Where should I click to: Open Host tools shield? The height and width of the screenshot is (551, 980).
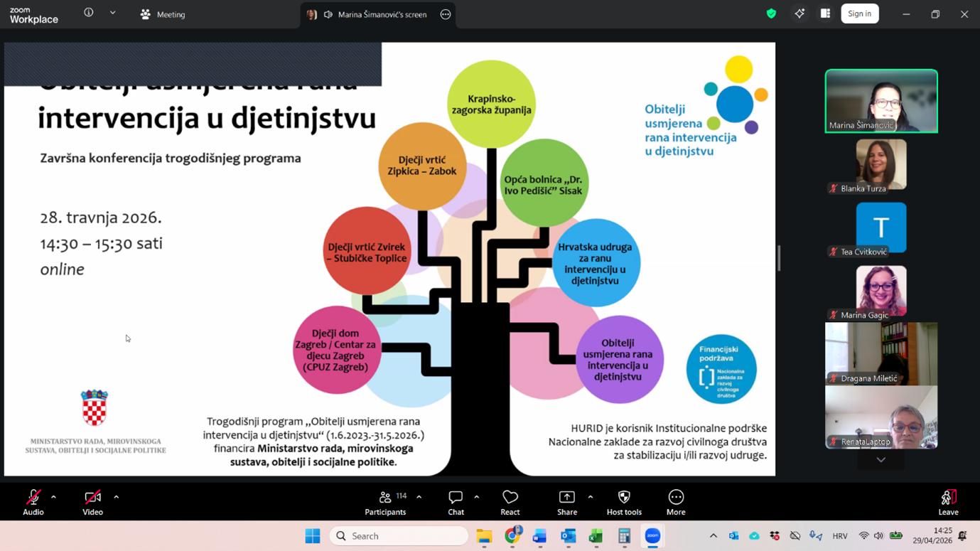pos(623,502)
